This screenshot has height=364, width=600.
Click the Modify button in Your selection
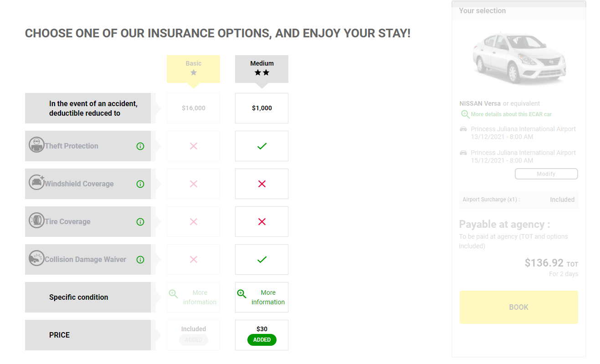(x=546, y=174)
